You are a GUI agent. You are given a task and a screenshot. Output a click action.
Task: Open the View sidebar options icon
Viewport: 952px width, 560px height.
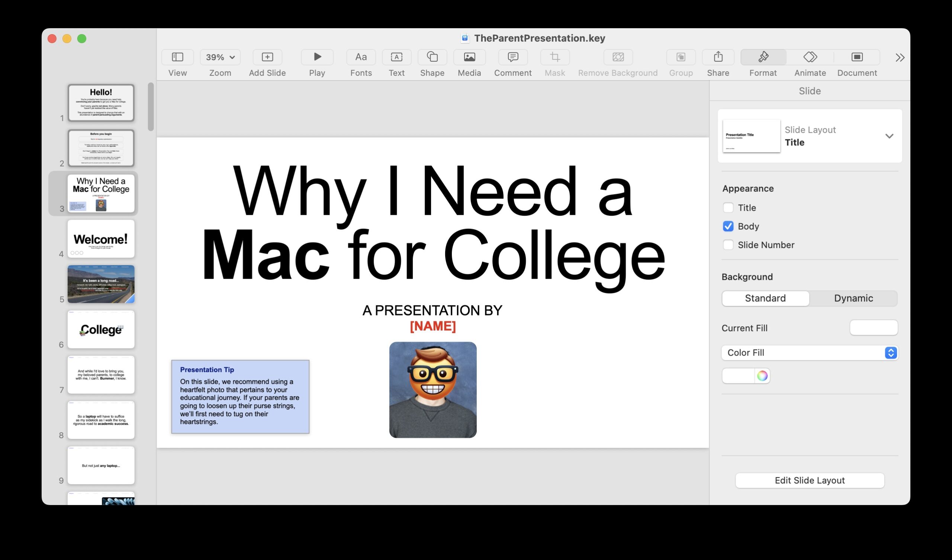177,57
